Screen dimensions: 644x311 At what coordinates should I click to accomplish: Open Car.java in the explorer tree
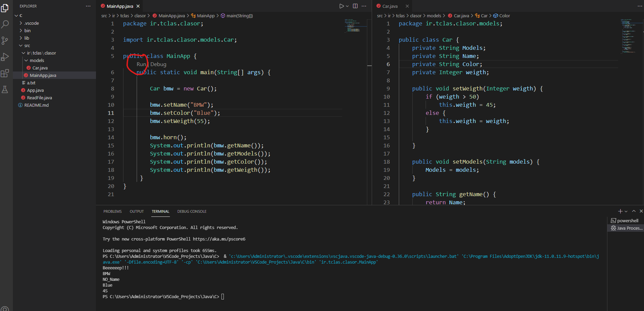[40, 68]
